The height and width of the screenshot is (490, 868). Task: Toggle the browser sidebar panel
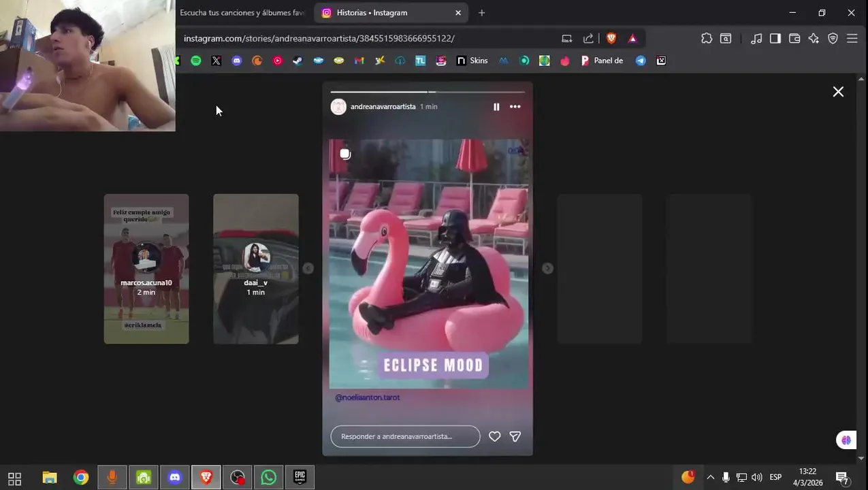tap(775, 39)
